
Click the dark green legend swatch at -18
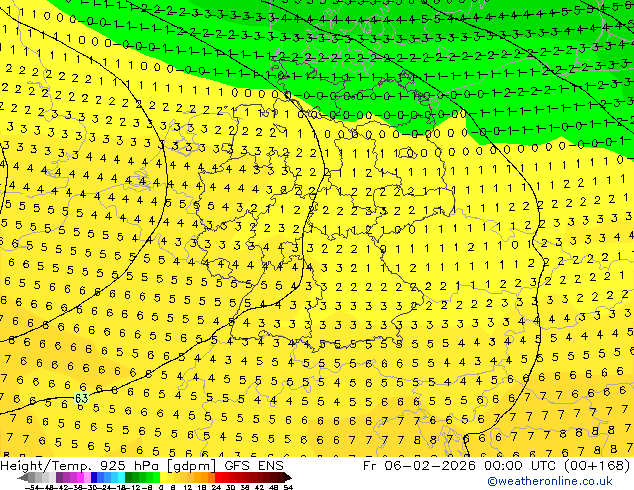point(129,477)
